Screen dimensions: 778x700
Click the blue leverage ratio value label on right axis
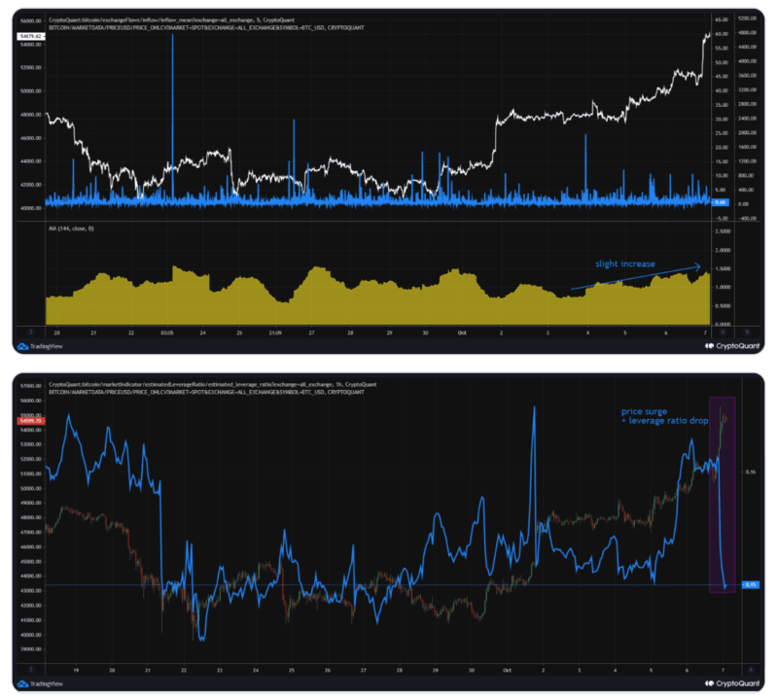pos(750,584)
